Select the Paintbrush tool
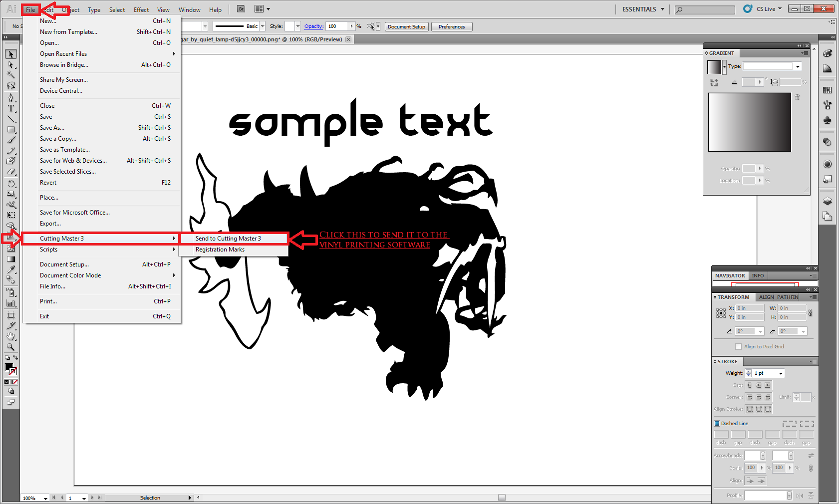 tap(11, 140)
